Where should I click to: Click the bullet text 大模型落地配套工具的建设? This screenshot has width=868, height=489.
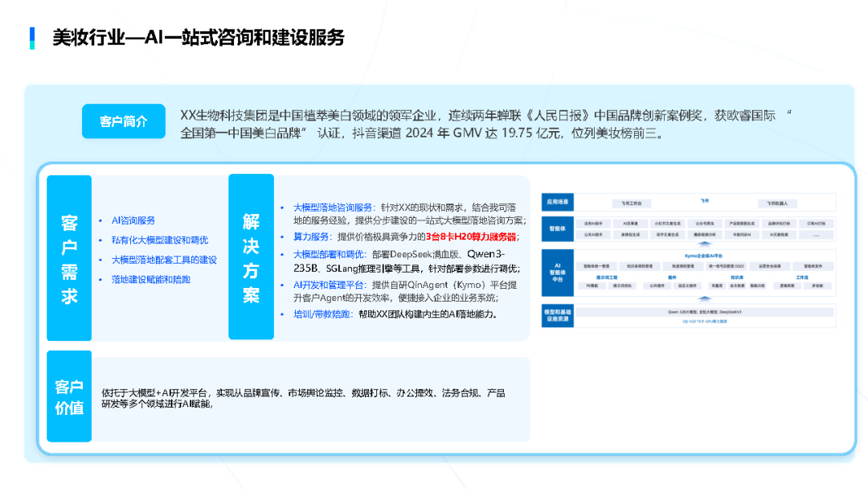[164, 260]
